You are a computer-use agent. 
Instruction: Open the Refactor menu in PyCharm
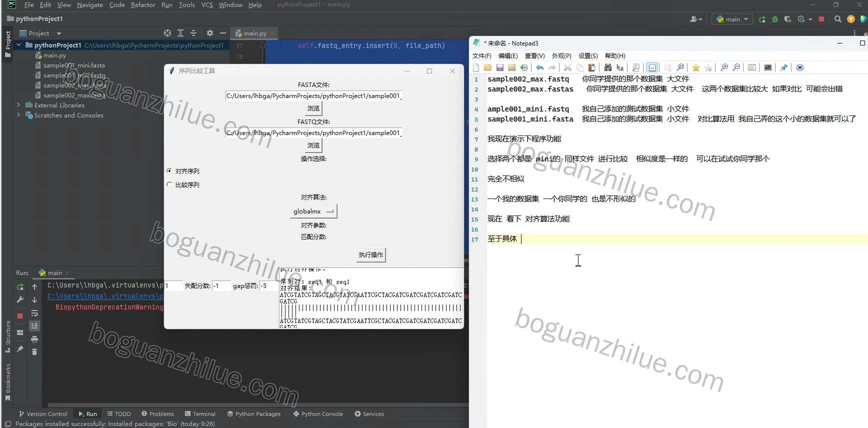143,5
